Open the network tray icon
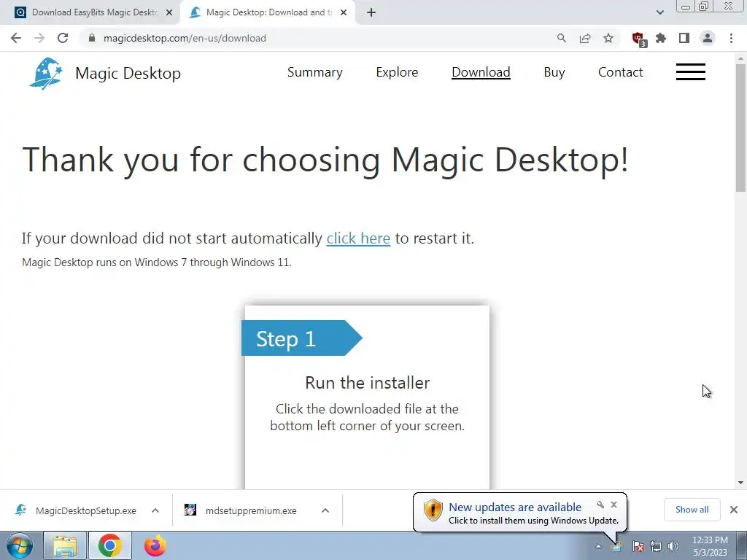747x560 pixels. coord(656,546)
